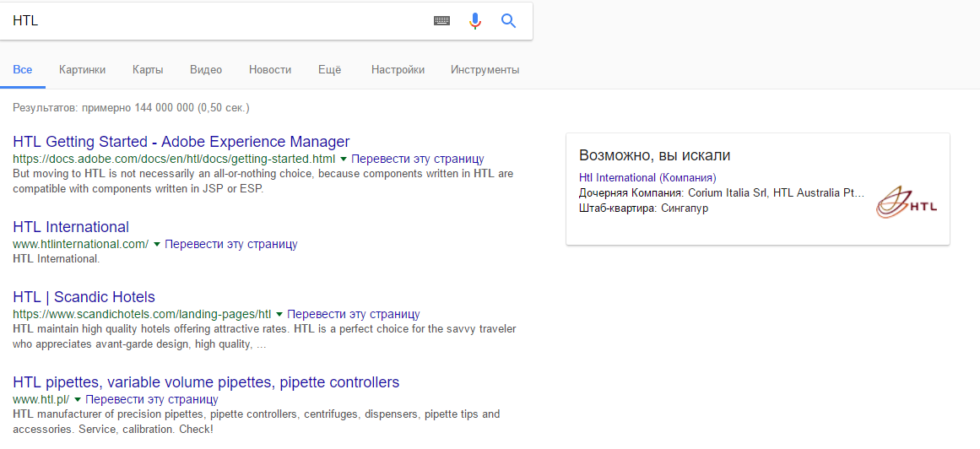Click the blue magnifier search button

(x=509, y=20)
